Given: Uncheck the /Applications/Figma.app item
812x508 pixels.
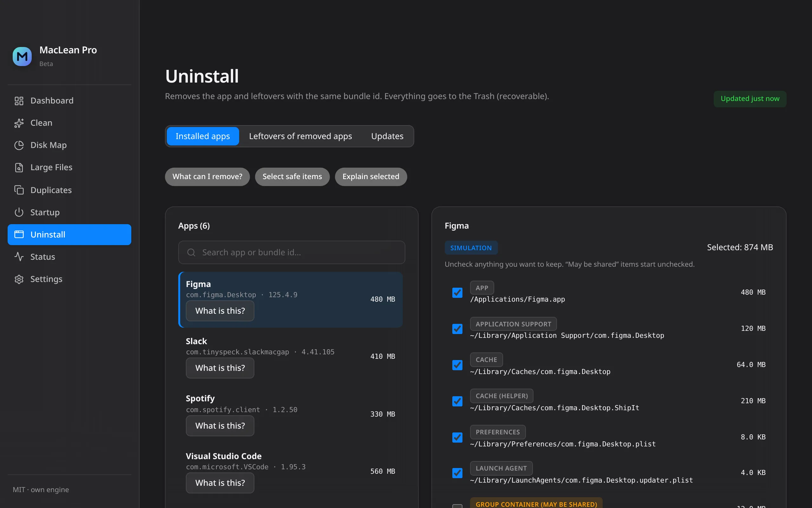Looking at the screenshot, I should [457, 293].
